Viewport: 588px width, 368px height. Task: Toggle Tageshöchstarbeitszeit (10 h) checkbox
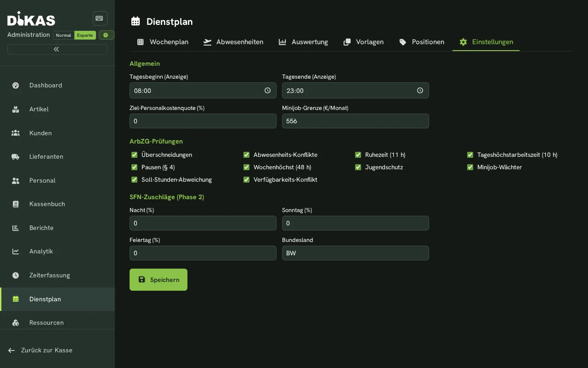click(x=470, y=155)
